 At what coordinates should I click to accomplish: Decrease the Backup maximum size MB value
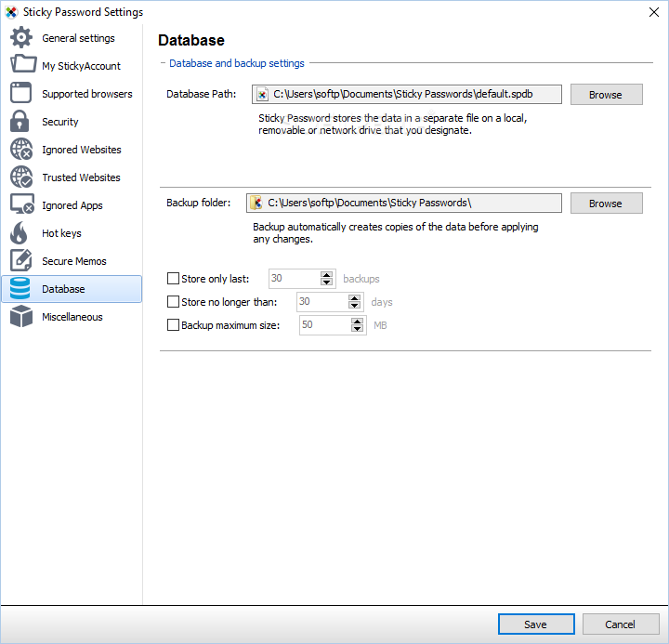(x=358, y=329)
